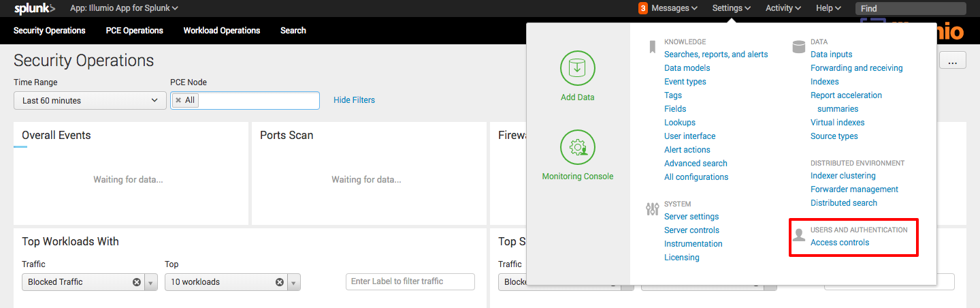980x308 pixels.
Task: Open Searches, reports, and alerts
Action: [716, 55]
